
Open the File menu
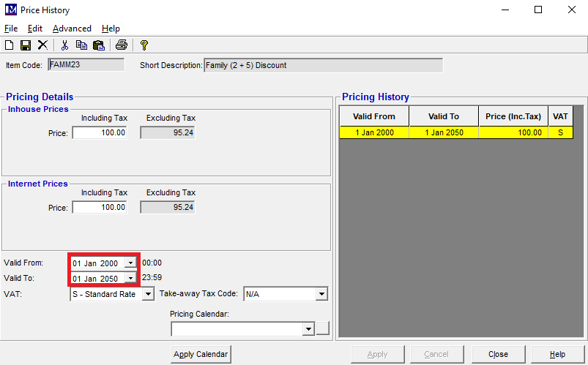11,29
